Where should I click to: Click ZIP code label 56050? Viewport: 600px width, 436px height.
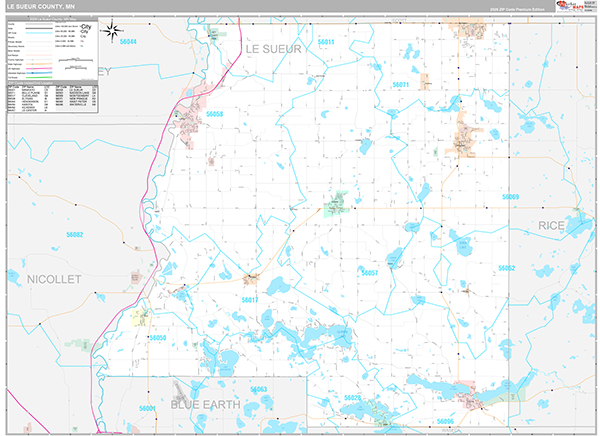coord(158,338)
